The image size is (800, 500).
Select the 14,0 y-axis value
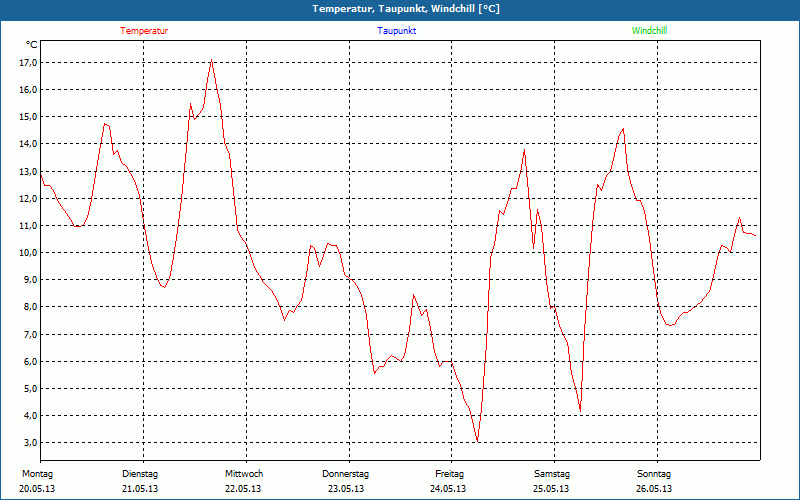pos(27,143)
